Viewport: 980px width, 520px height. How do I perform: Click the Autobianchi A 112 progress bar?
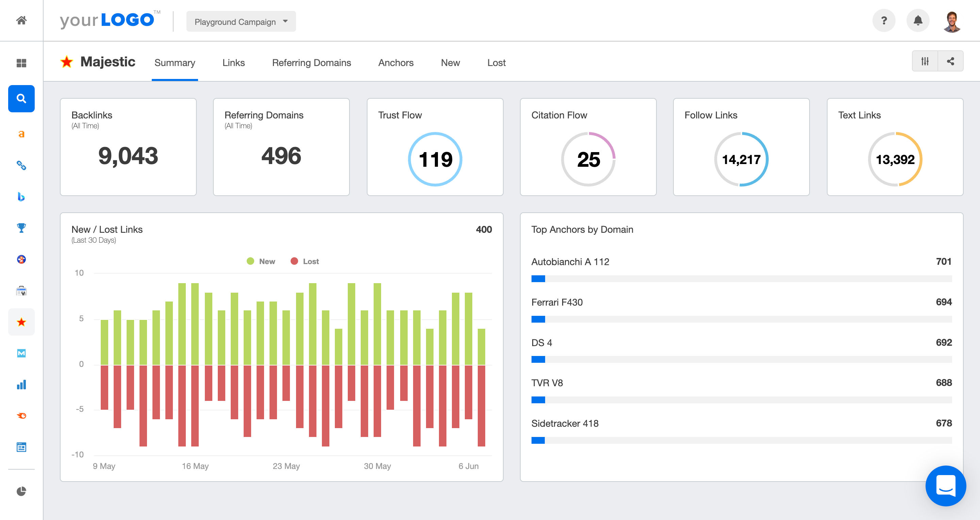(x=741, y=279)
